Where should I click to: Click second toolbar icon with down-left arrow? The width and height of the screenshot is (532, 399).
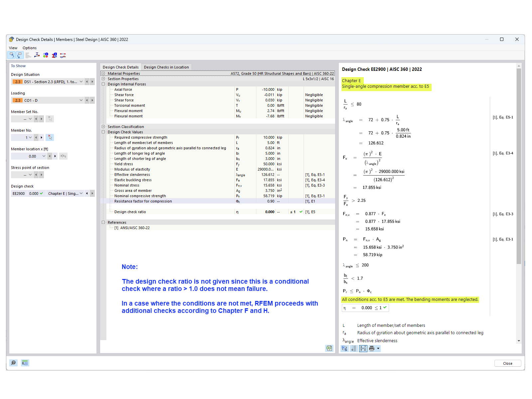coord(20,55)
